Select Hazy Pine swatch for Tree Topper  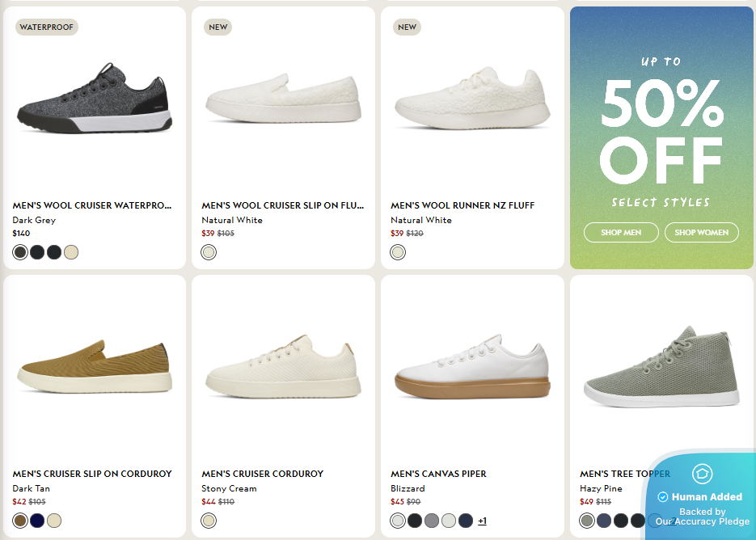[x=587, y=521]
